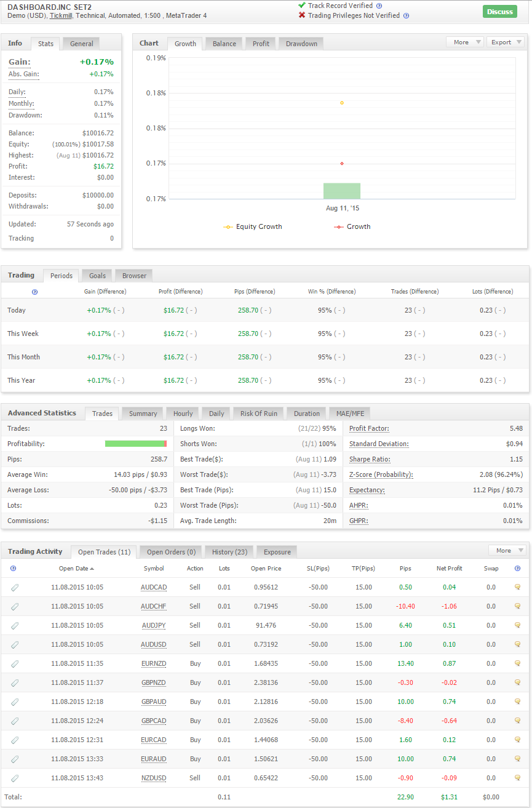Open the Exposure tab
Screen dimensions: 532x808
(x=277, y=552)
